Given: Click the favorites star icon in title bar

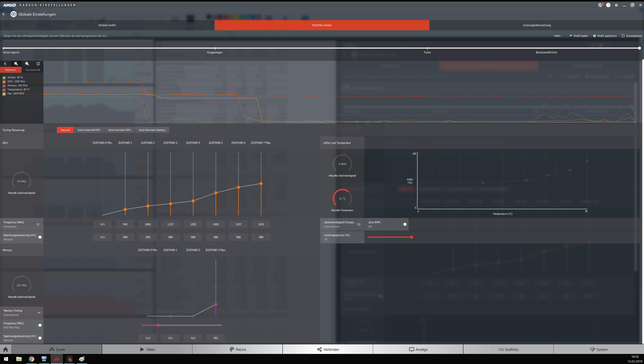Looking at the screenshot, I should pos(616,5).
